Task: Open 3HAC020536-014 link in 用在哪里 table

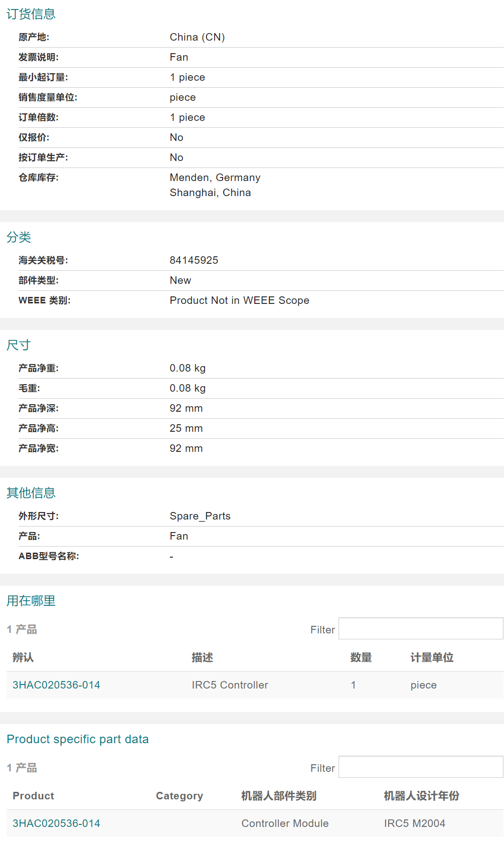Action: (x=56, y=685)
